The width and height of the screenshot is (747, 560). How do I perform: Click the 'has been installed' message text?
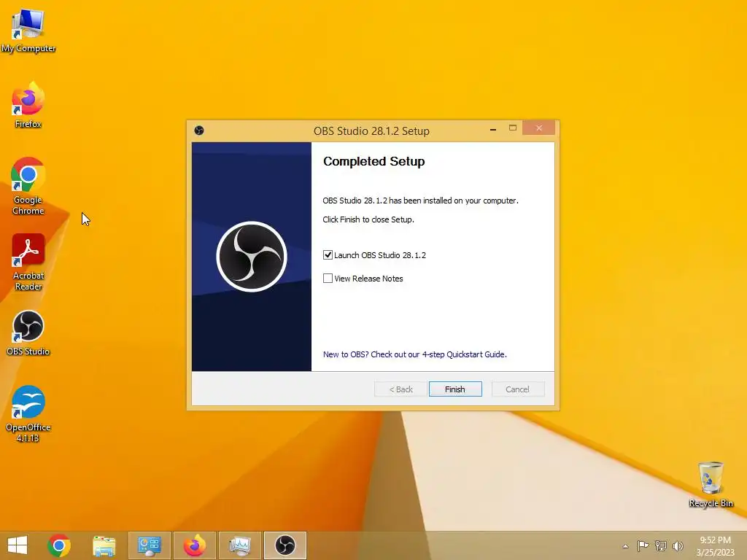click(420, 201)
